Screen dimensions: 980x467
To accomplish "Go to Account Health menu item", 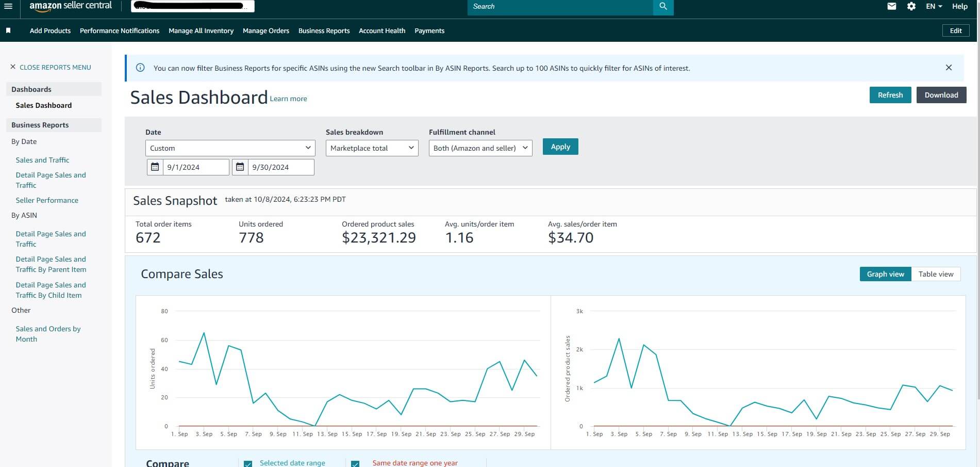I will click(x=382, y=31).
